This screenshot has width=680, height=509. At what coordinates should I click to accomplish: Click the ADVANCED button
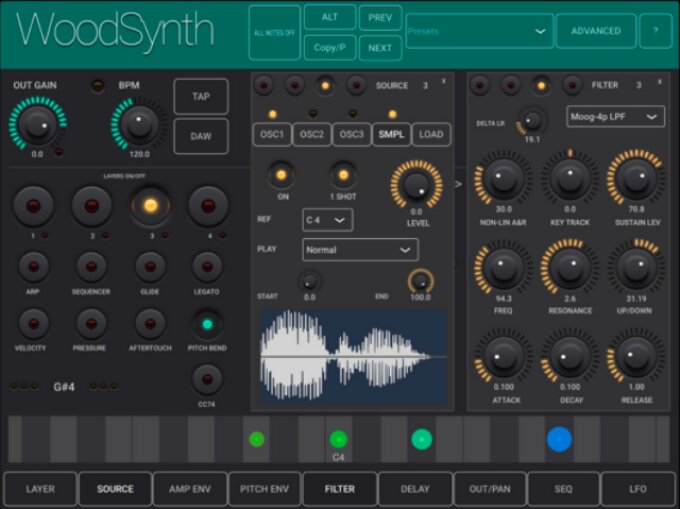595,31
